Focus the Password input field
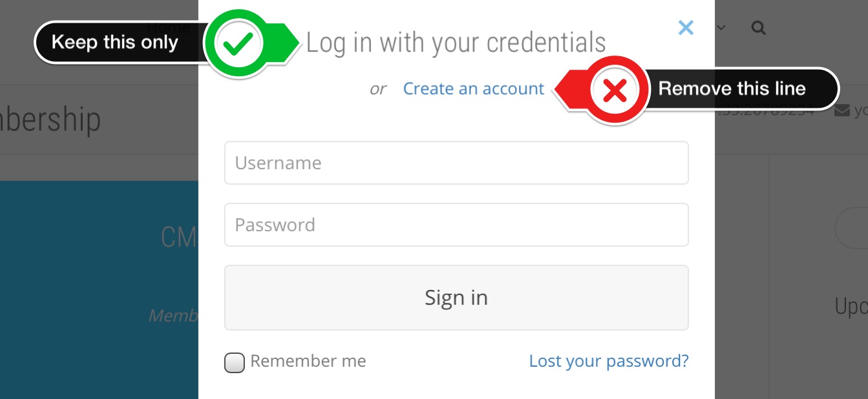The width and height of the screenshot is (868, 399). [x=456, y=225]
